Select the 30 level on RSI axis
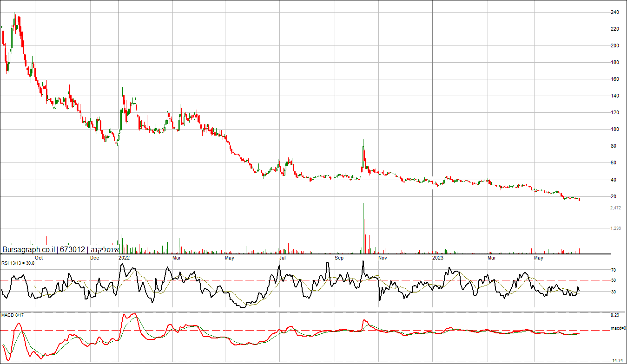The height and width of the screenshot is (364, 627). point(613,292)
